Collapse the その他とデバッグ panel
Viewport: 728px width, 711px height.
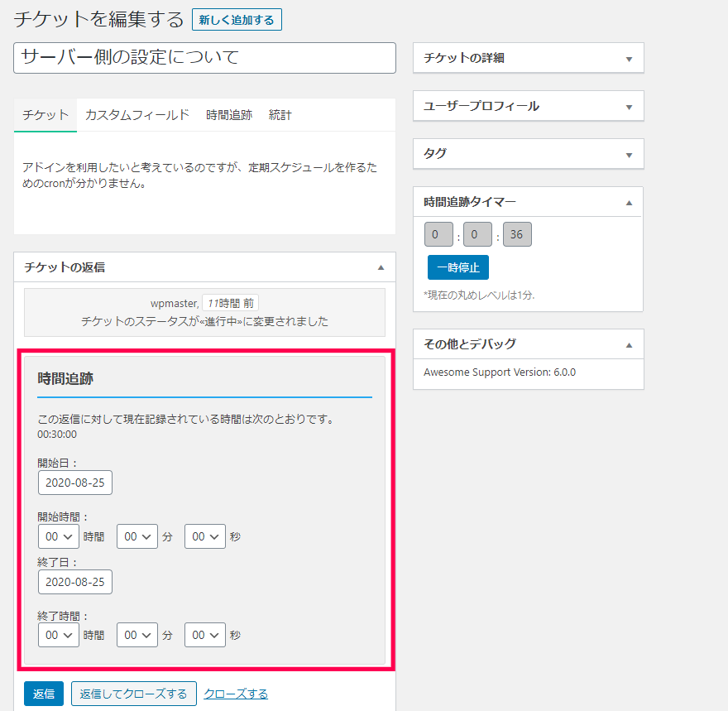pyautogui.click(x=628, y=343)
